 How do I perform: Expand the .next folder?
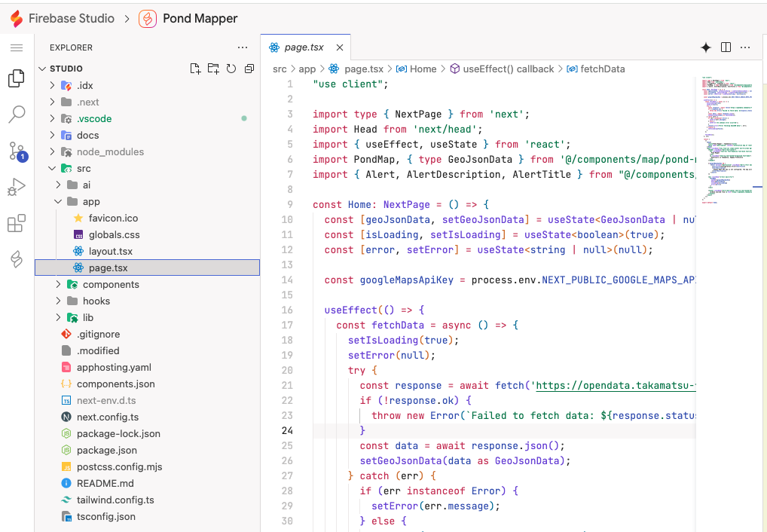click(x=52, y=102)
